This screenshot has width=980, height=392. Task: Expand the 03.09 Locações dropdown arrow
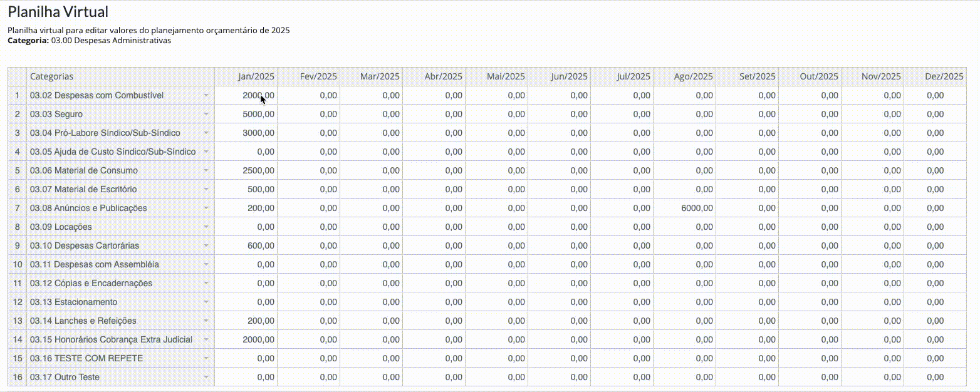point(206,227)
